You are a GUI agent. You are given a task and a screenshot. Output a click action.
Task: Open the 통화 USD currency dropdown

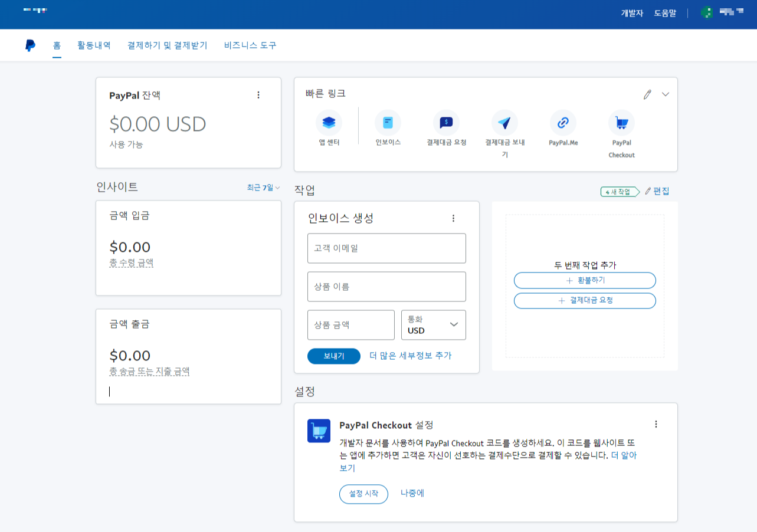(x=434, y=325)
